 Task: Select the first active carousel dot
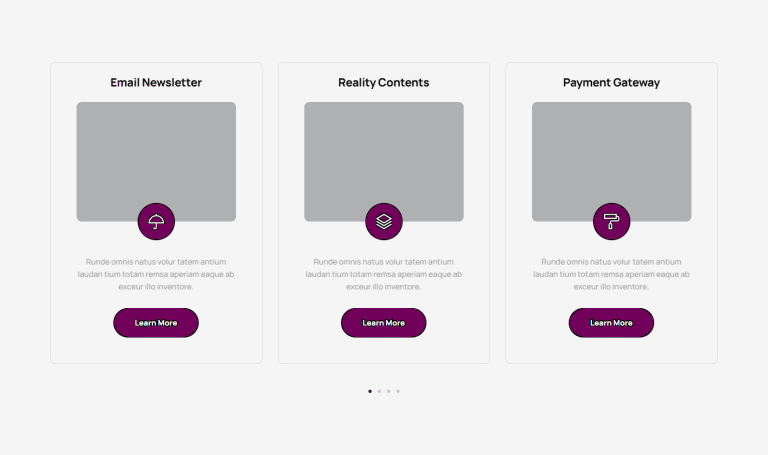pos(370,391)
